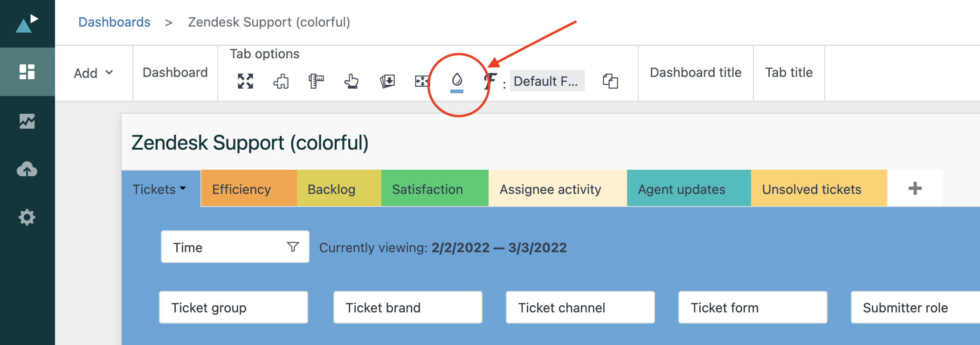Click the pointing hand interaction icon
Screen dimensions: 980x345
point(352,81)
